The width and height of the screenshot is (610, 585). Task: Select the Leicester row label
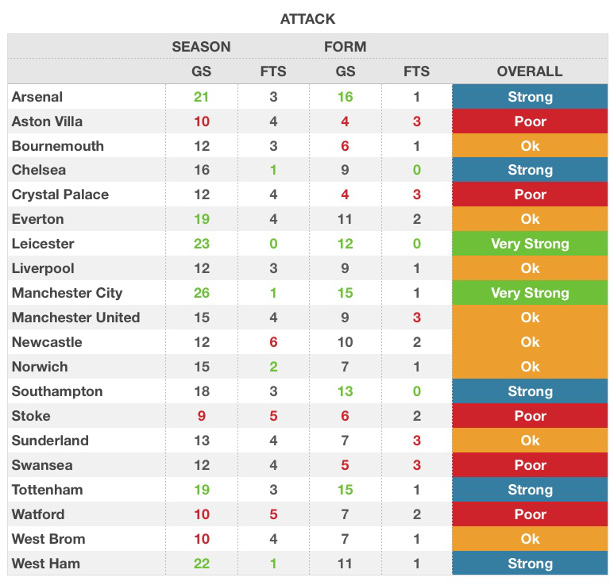43,244
